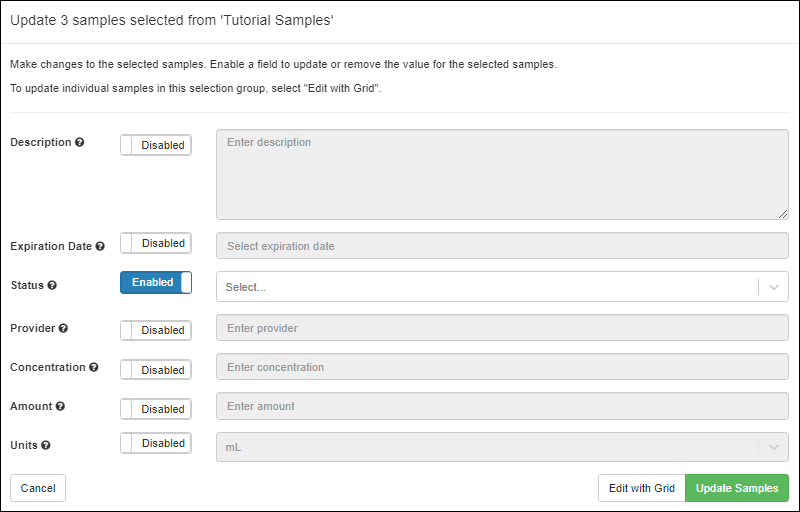Open the Status Select dropdown
The height and width of the screenshot is (512, 800).
pyautogui.click(x=503, y=287)
